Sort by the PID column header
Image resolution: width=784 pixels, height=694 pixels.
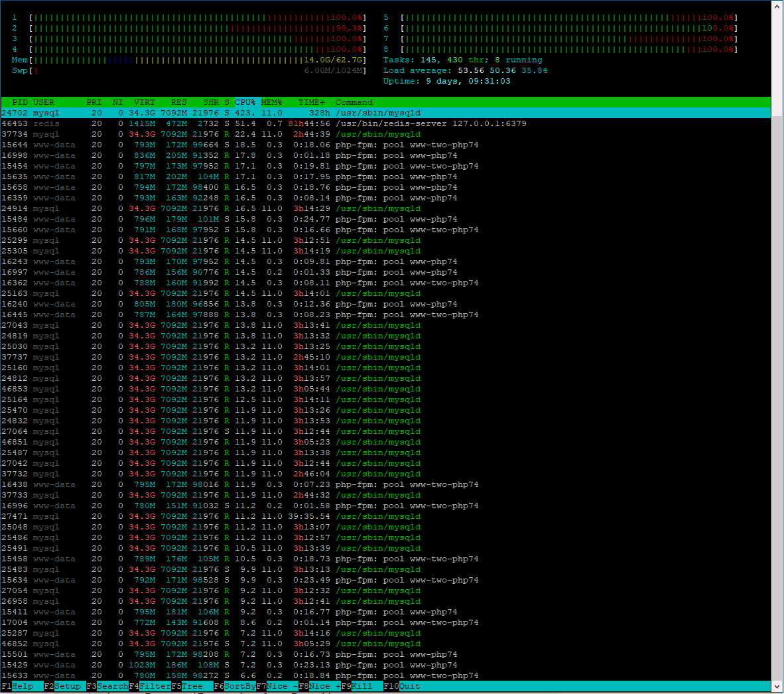pos(20,102)
